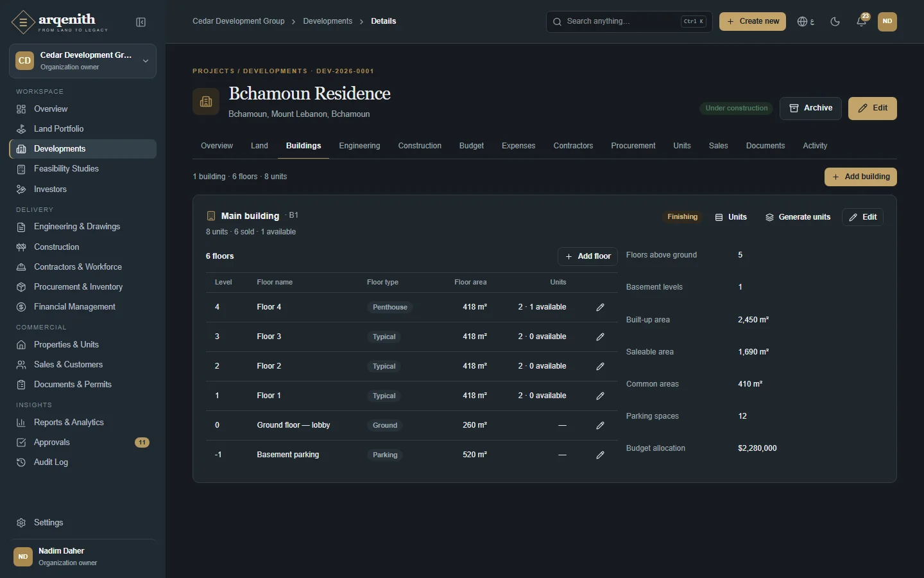Focus the Search anything field
Image resolution: width=924 pixels, height=578 pixels.
(629, 21)
